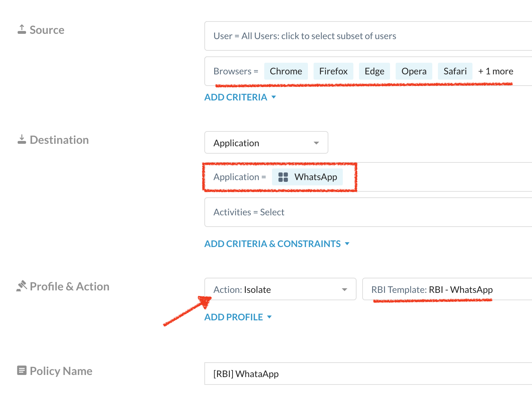Click the Destination section heading

click(x=59, y=140)
